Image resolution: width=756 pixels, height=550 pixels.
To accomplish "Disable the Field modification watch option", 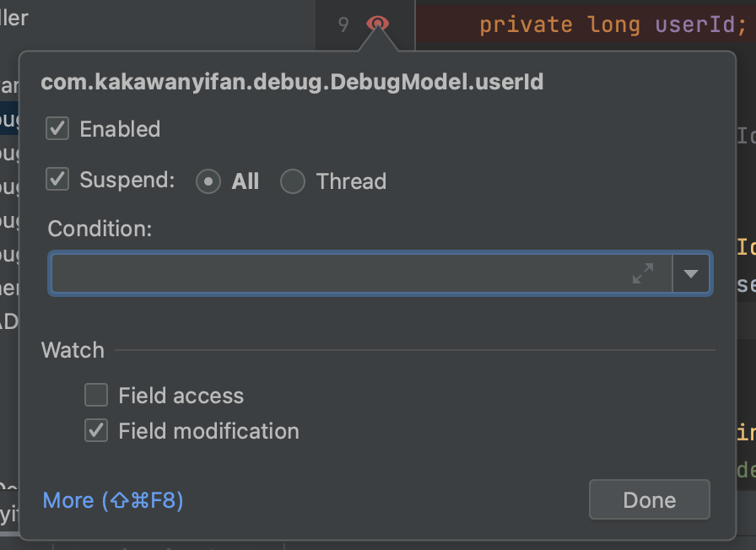I will pos(96,431).
